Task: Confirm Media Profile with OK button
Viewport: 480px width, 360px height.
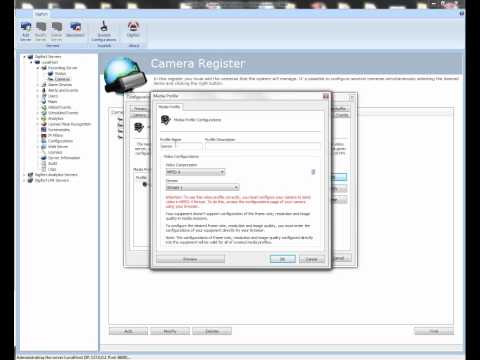Action: (x=283, y=259)
